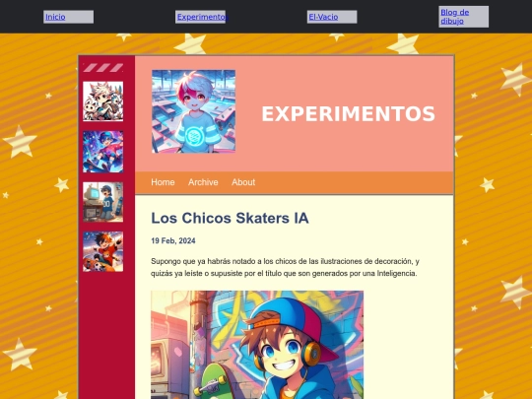Image resolution: width=532 pixels, height=399 pixels.
Task: Click the crimson sidebar empty area
Action: coord(106,336)
